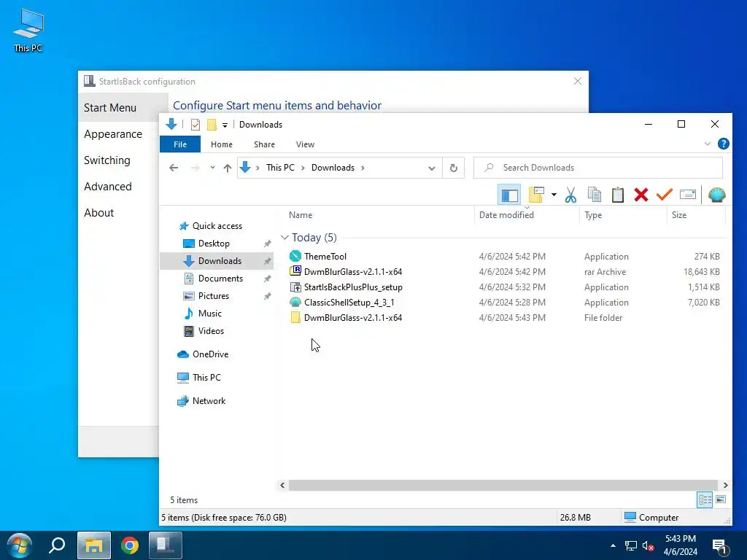Image resolution: width=747 pixels, height=560 pixels.
Task: Select the ThemeTool application file
Action: click(x=325, y=256)
